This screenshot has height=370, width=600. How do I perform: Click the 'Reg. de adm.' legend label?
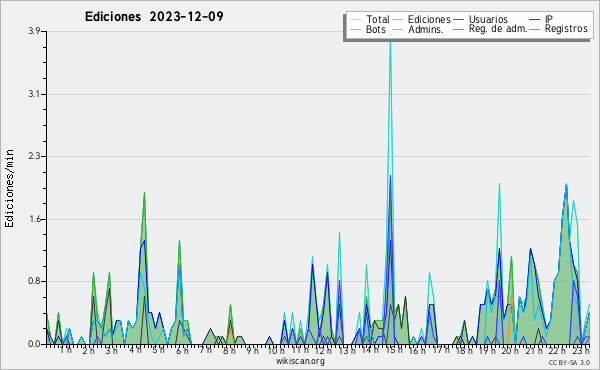(498, 29)
